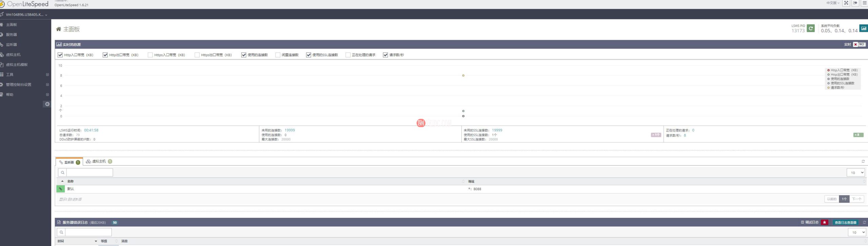Click the green restart button next to LSWS PID
The image size is (868, 246).
811,29
